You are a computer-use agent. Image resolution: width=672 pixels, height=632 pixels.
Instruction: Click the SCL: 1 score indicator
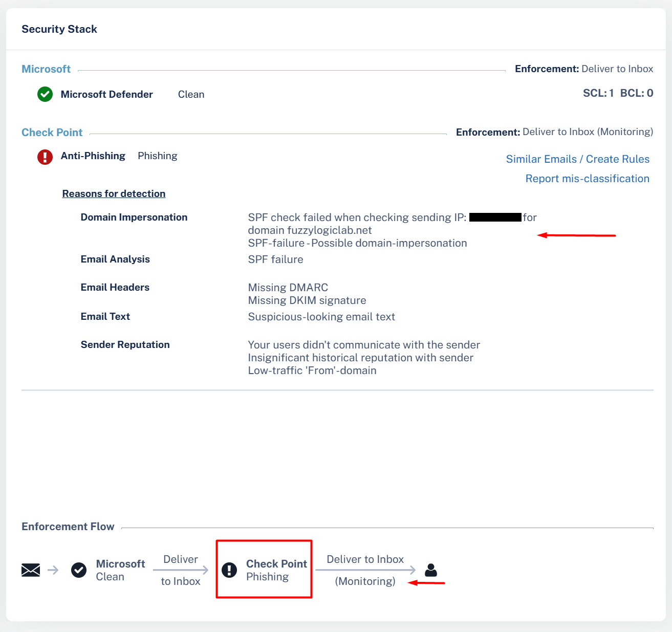point(598,93)
